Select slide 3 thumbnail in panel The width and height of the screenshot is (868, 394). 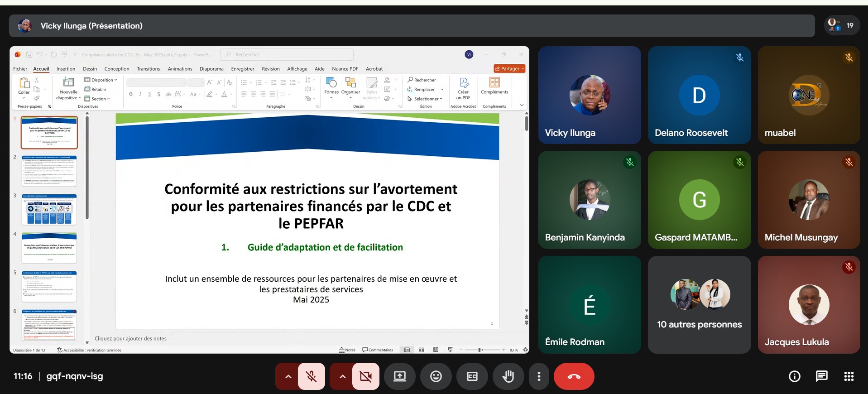(49, 210)
